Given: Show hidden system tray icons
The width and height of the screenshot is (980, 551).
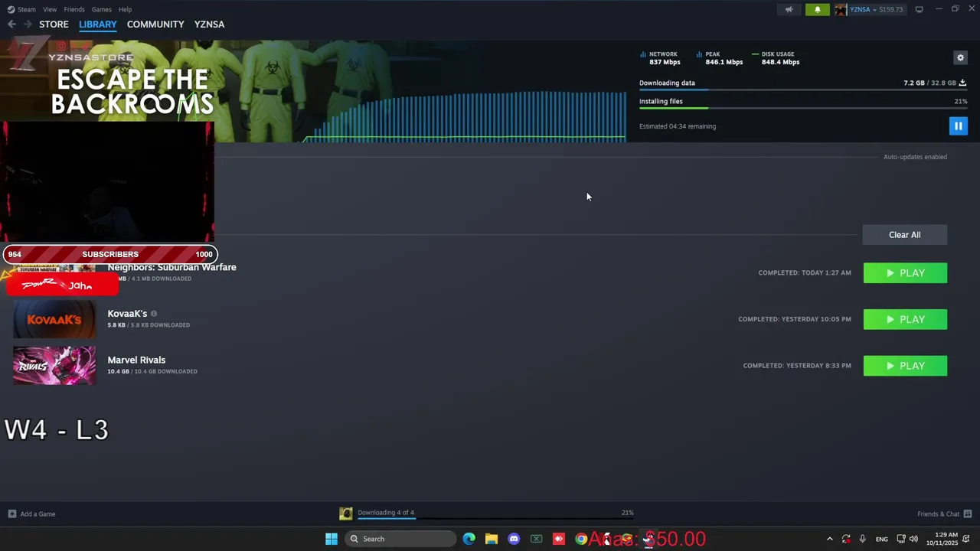Looking at the screenshot, I should (829, 539).
